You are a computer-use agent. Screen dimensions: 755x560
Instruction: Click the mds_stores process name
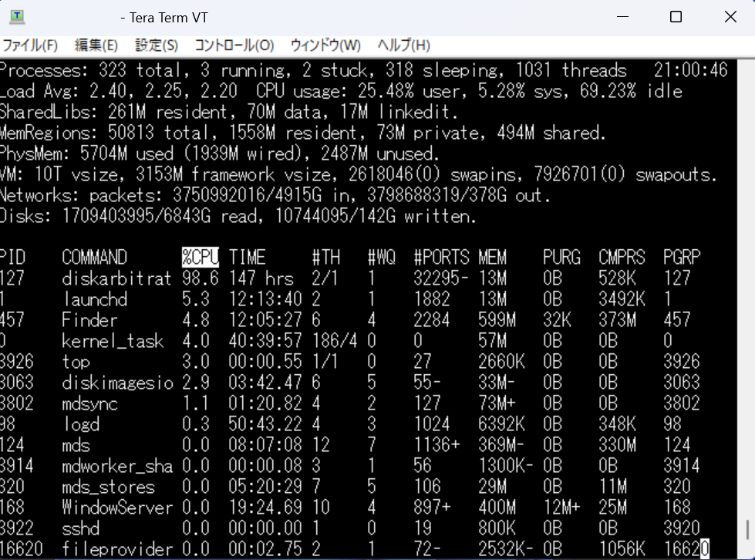tap(108, 487)
